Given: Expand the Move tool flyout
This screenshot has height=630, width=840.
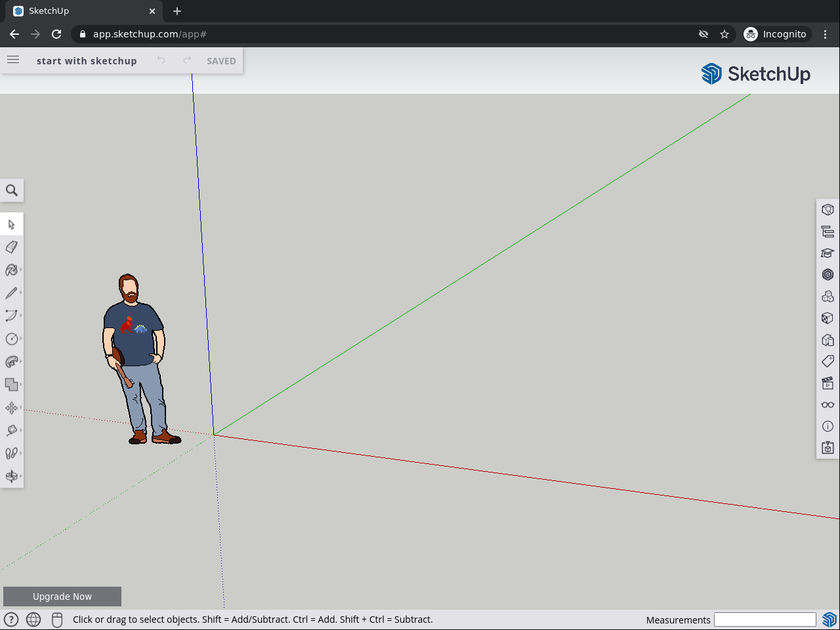Looking at the screenshot, I should pos(20,408).
